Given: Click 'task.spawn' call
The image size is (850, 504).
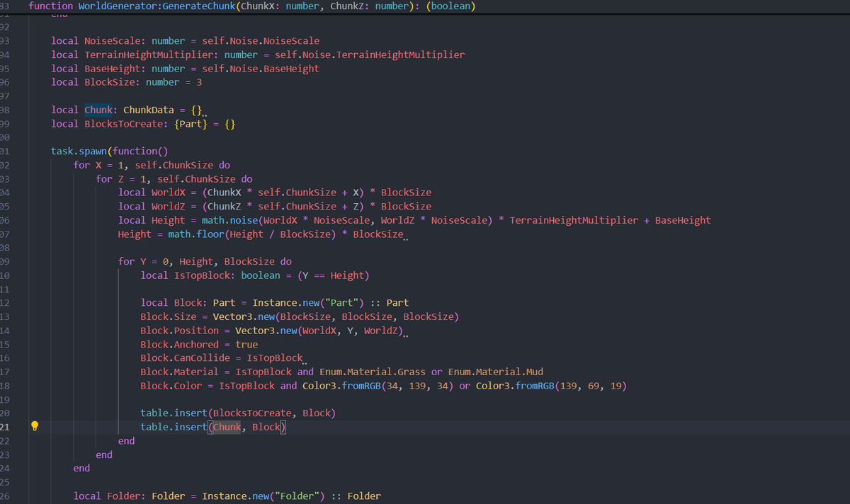Looking at the screenshot, I should coord(79,151).
